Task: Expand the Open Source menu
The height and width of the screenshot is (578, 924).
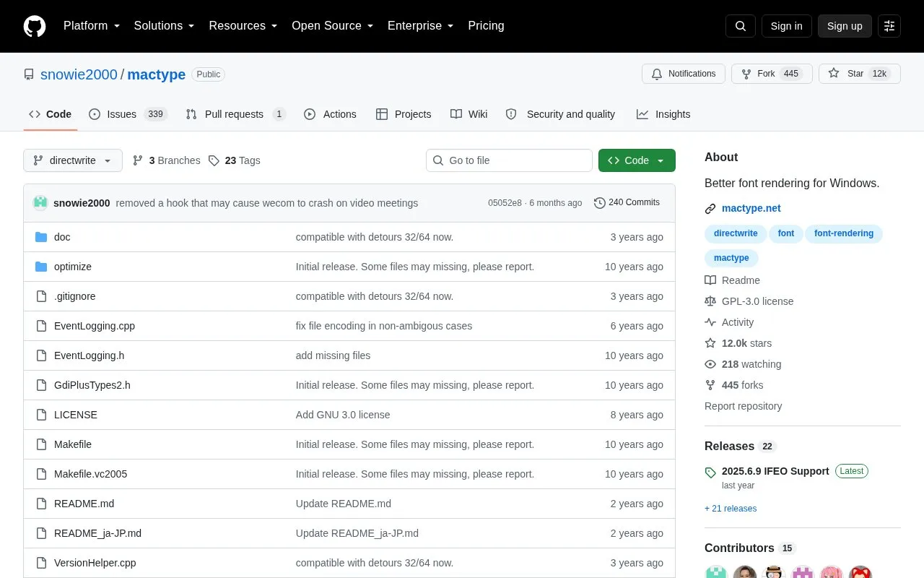Action: click(332, 26)
